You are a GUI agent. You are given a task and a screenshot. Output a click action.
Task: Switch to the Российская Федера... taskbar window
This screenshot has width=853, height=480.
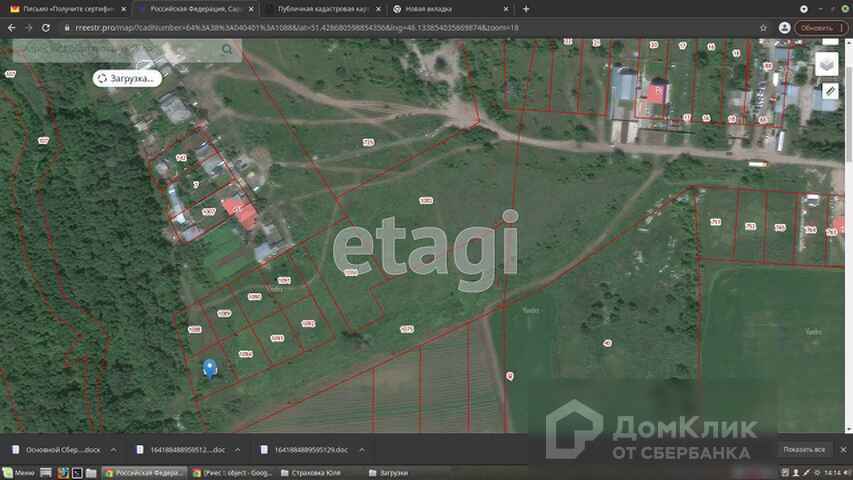pyautogui.click(x=145, y=473)
